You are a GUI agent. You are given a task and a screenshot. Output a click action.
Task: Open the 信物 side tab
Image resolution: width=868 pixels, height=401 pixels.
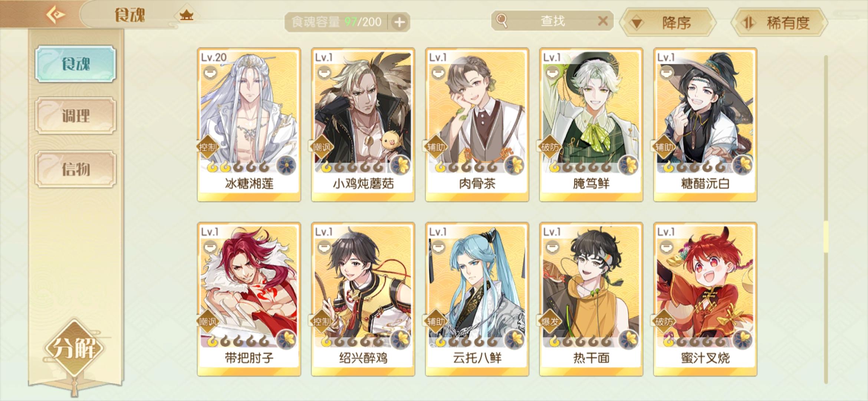[x=76, y=169]
